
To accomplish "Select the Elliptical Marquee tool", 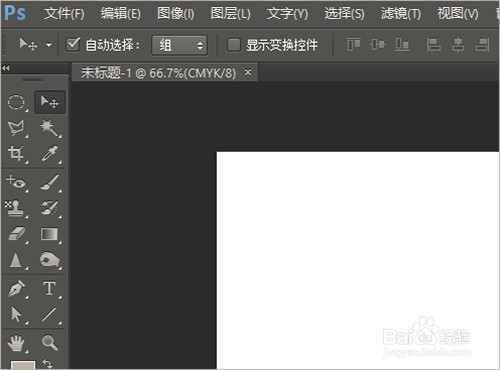I will (x=16, y=102).
